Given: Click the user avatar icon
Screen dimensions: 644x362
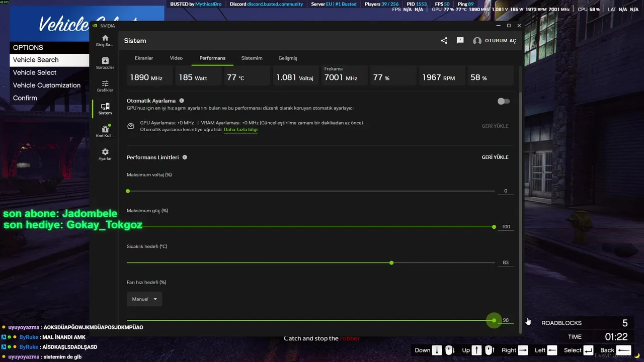Looking at the screenshot, I should point(477,41).
